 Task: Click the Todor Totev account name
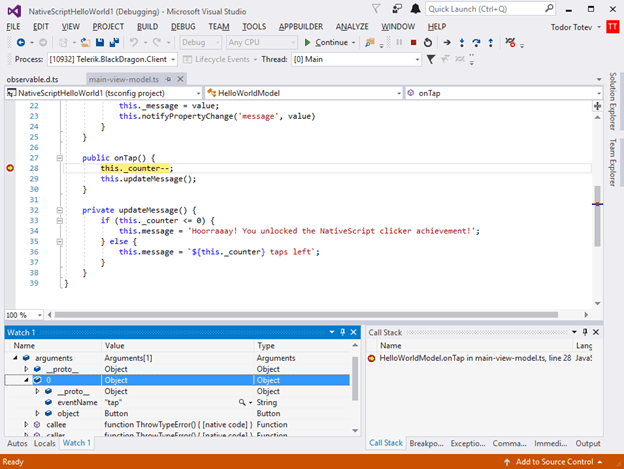[x=571, y=27]
